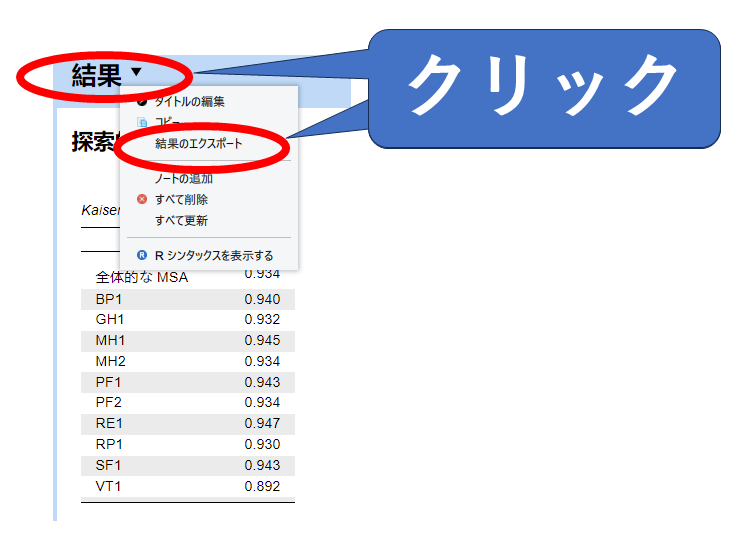This screenshot has height=553, width=741.
Task: Select the SF1 row in the table
Action: click(187, 465)
